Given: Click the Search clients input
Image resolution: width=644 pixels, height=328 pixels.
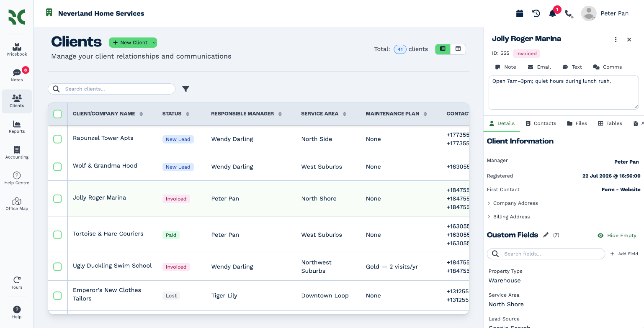Looking at the screenshot, I should (x=111, y=89).
